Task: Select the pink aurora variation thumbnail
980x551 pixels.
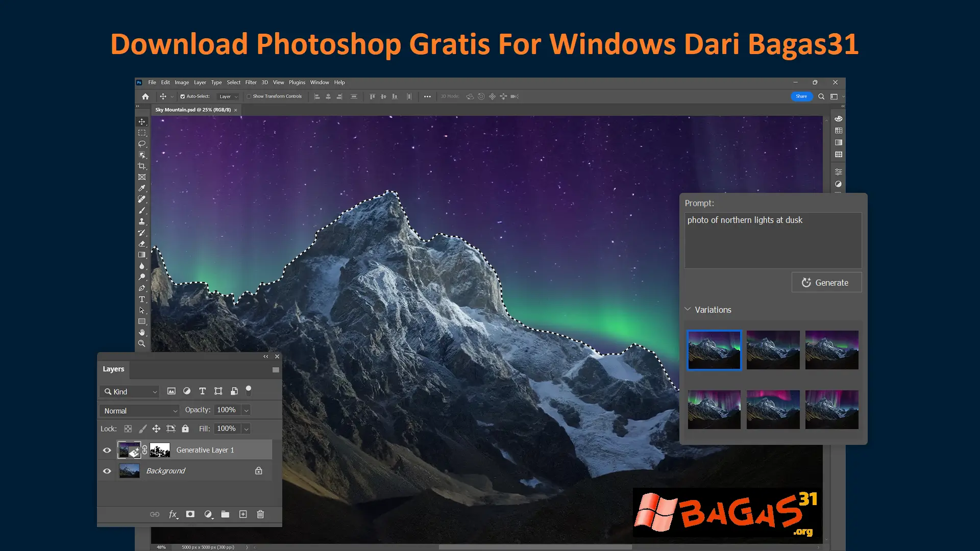Action: click(772, 409)
